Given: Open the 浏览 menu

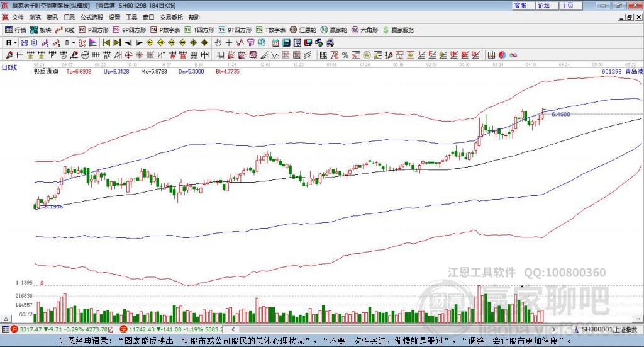Looking at the screenshot, I should (35, 17).
